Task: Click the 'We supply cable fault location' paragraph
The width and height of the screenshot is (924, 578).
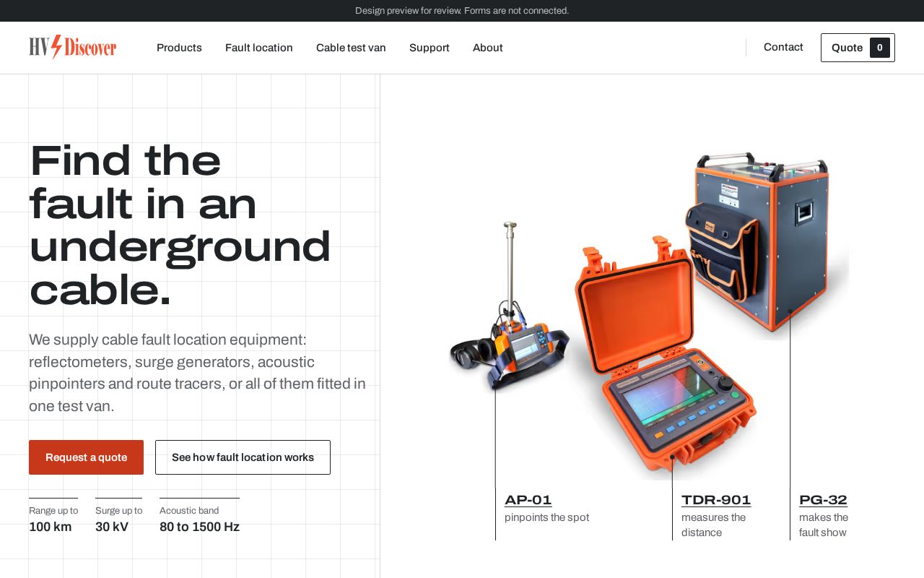Action: point(197,373)
